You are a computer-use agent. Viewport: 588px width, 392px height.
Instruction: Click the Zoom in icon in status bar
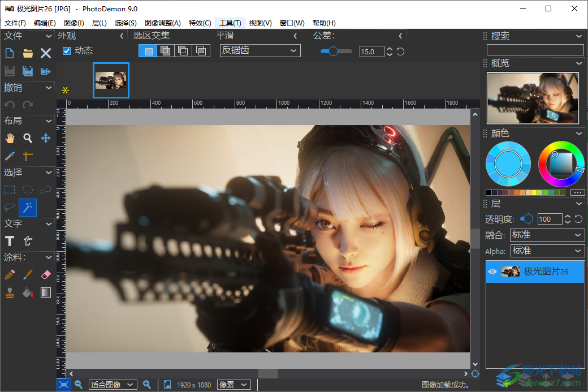tap(147, 385)
